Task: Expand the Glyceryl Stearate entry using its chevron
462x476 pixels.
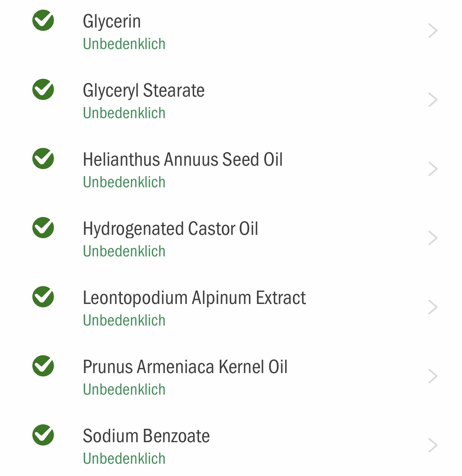Action: 433,100
